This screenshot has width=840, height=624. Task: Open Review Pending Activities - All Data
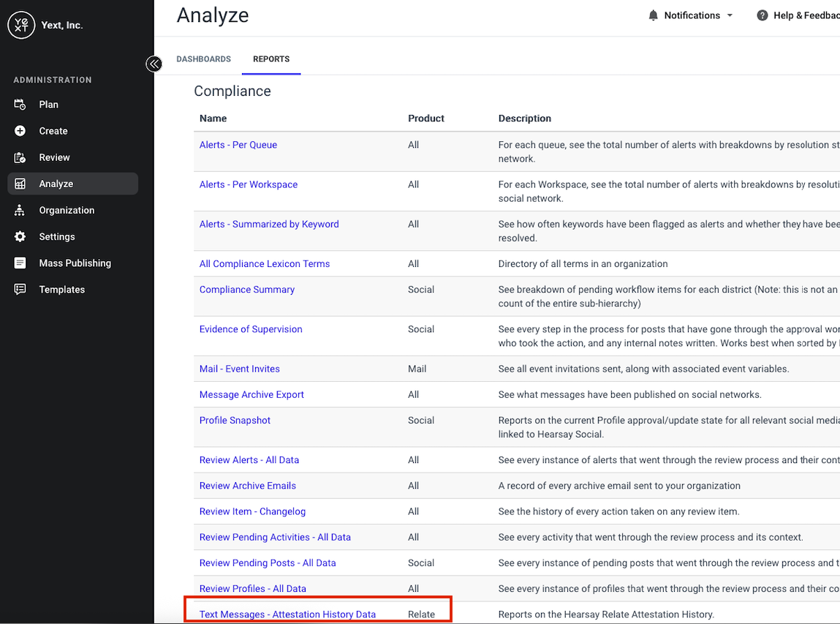point(275,537)
